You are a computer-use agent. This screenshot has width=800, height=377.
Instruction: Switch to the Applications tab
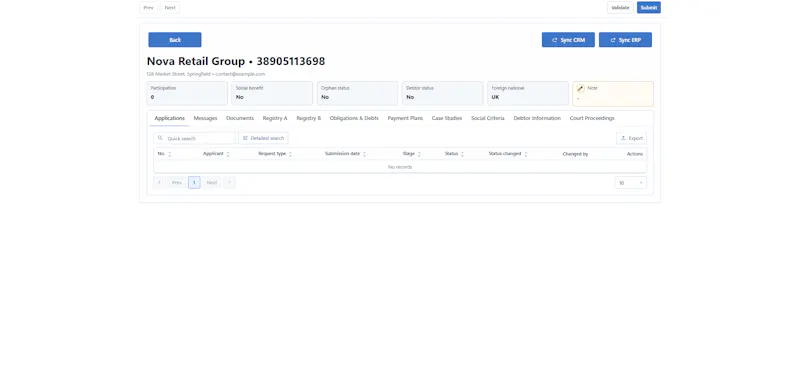point(169,118)
